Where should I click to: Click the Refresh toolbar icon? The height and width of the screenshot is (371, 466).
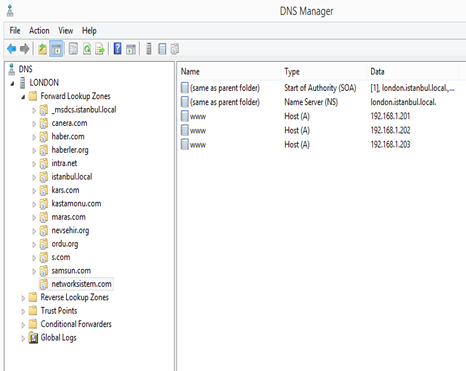tap(87, 49)
